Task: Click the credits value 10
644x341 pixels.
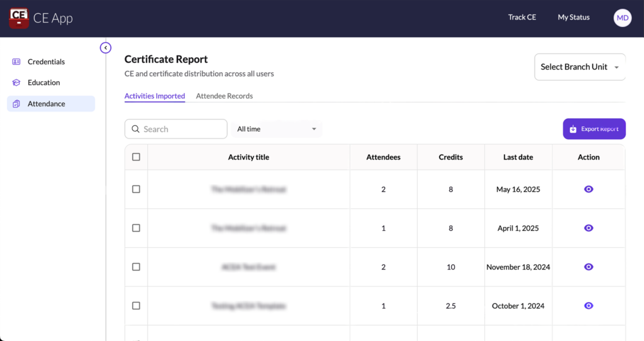Action: point(450,267)
